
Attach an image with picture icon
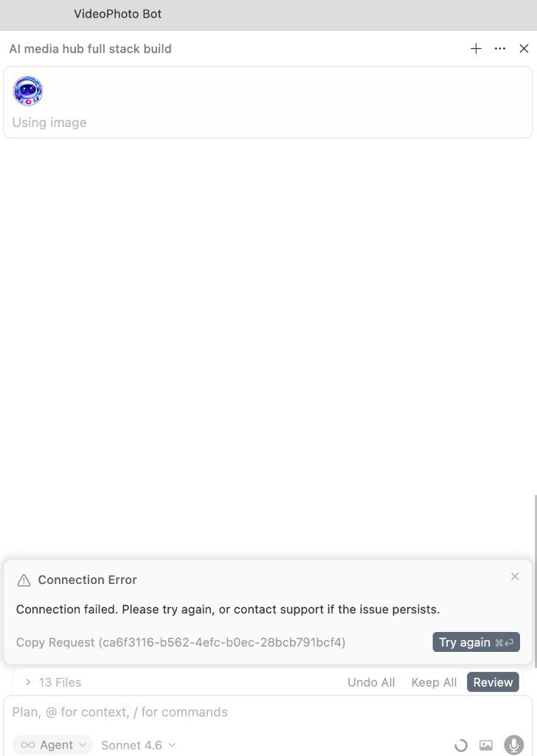485,746
